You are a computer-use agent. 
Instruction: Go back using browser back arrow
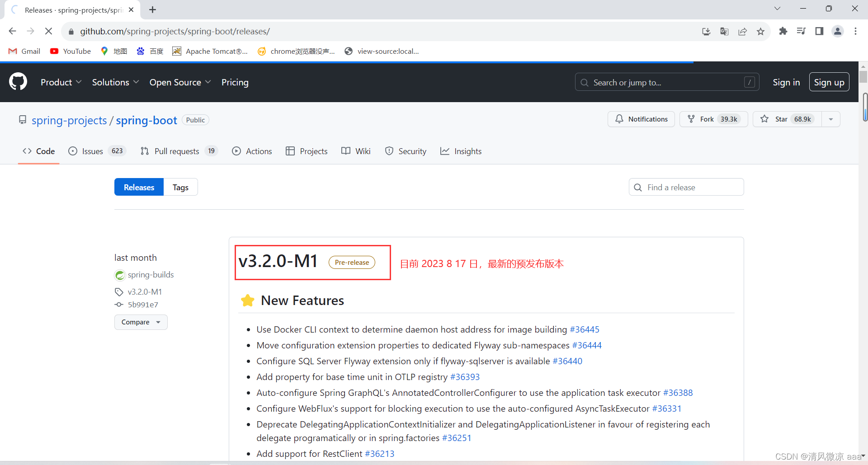coord(13,31)
